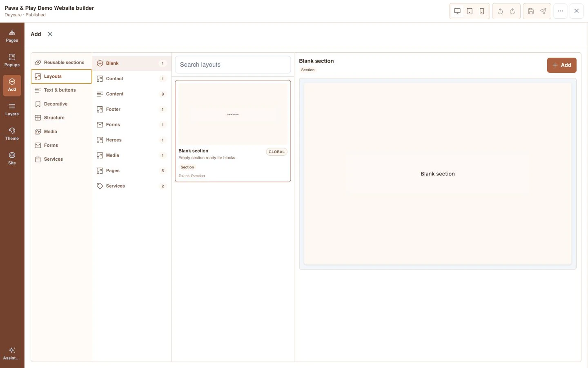Screen dimensions: 588x368
Task: Switch to tablet preview mode
Action: point(470,11)
